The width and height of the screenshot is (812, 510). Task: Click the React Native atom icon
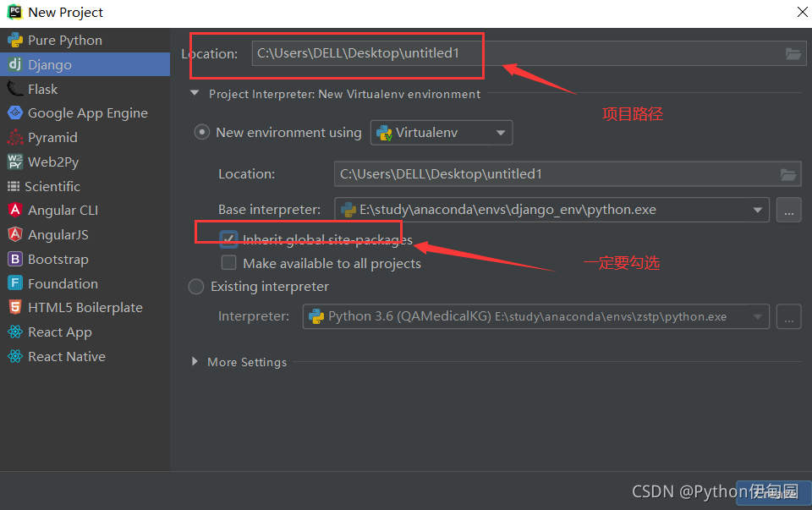(x=15, y=356)
